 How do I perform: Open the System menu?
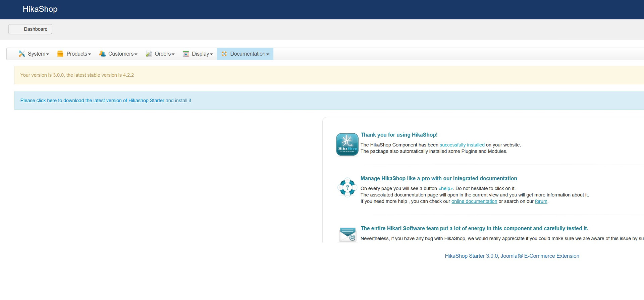[x=34, y=54]
